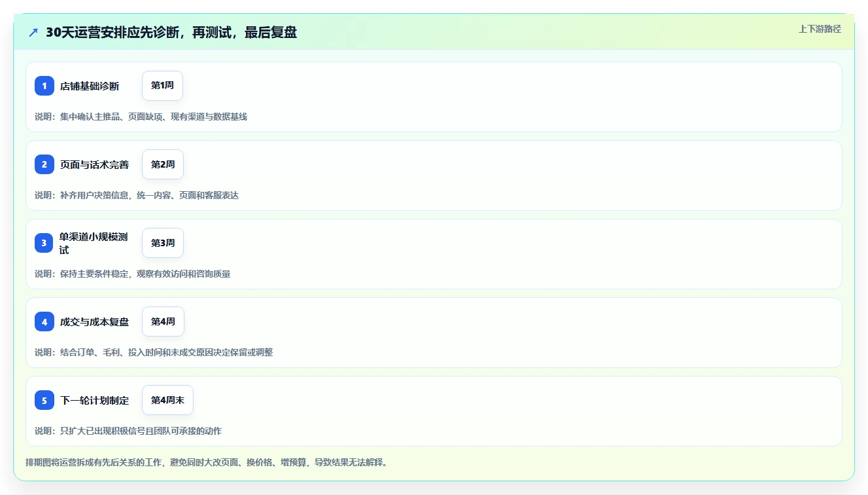Click the description 集中确认主推品、页面缺项

pyautogui.click(x=141, y=117)
